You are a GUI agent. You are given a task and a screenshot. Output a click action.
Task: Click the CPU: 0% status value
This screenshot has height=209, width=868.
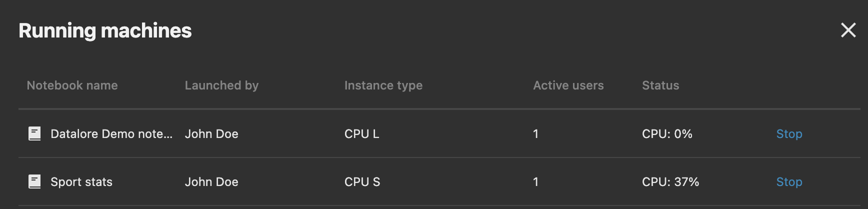click(x=667, y=133)
